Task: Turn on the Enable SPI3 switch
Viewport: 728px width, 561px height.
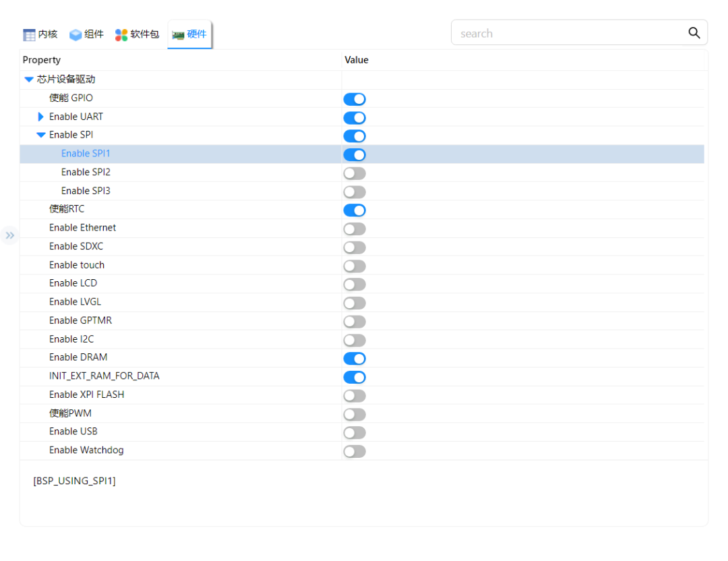Action: point(355,191)
